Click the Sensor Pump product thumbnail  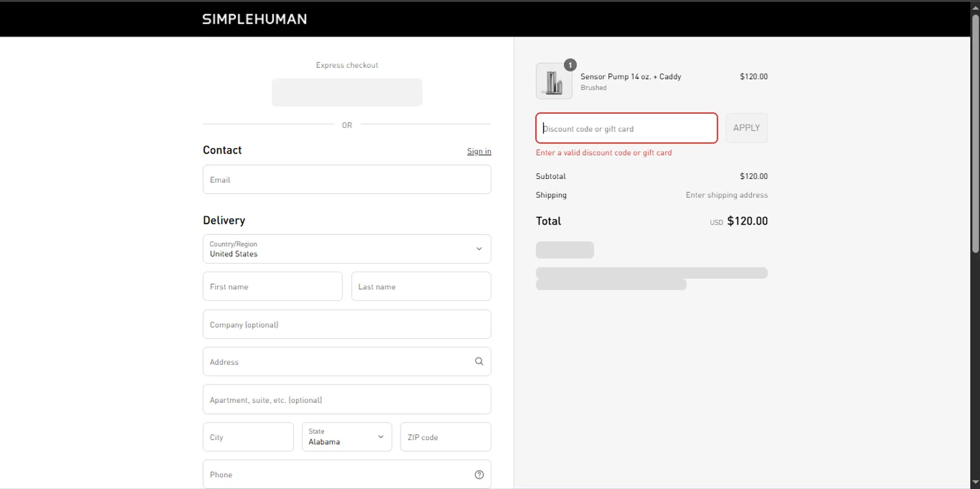[553, 82]
